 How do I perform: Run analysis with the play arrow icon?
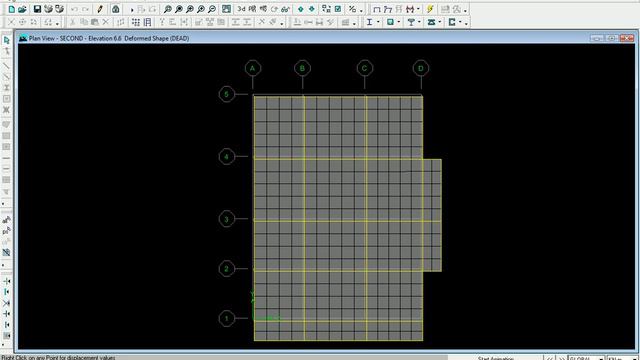coord(132,9)
